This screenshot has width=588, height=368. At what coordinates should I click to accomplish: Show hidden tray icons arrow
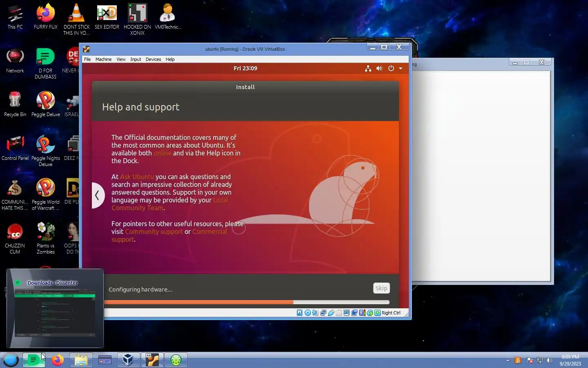tap(508, 360)
